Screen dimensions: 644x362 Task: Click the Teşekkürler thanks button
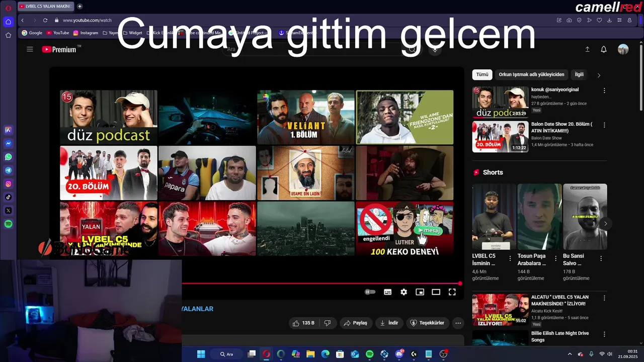(x=427, y=323)
